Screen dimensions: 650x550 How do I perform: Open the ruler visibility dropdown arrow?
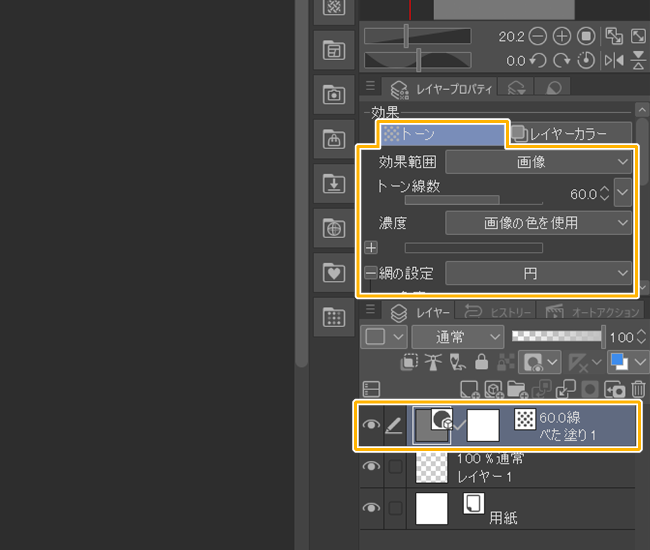click(x=597, y=362)
